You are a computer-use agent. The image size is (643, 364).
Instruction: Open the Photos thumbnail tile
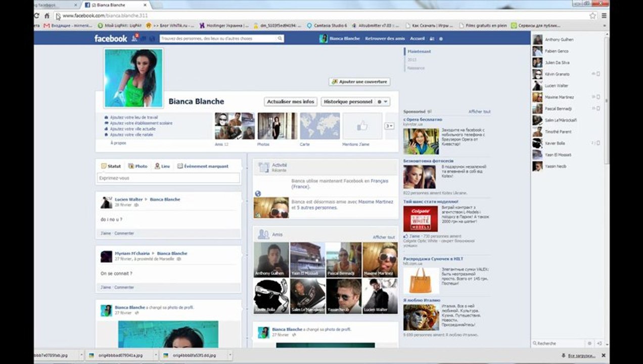click(278, 126)
